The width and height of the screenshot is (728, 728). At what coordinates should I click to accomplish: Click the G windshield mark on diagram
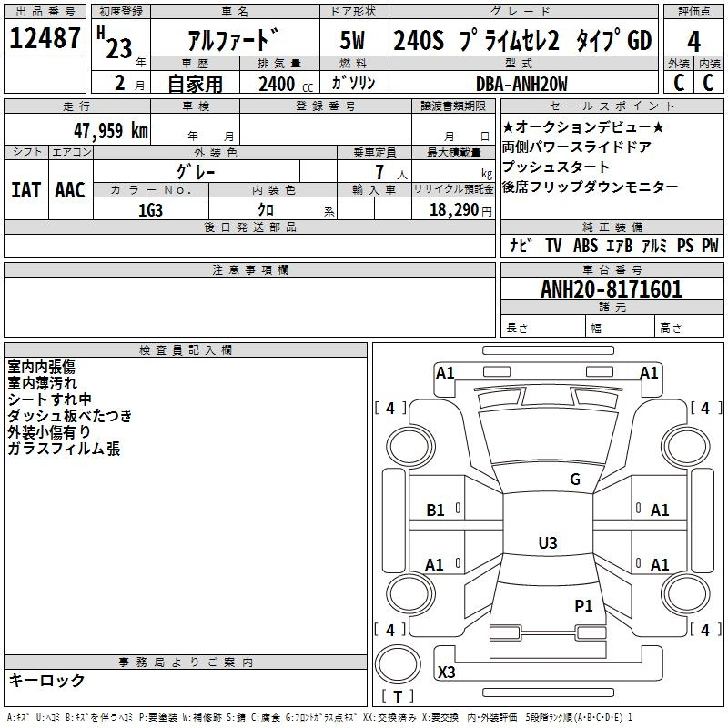pyautogui.click(x=574, y=480)
